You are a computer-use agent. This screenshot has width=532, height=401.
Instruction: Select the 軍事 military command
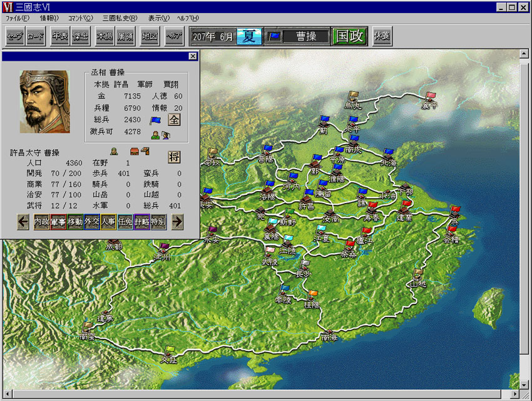[x=58, y=221]
